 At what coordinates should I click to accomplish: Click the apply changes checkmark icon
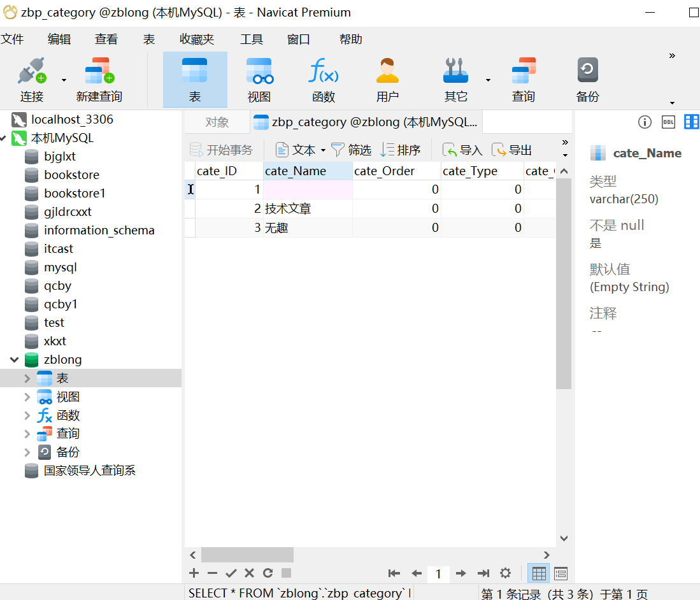[x=231, y=573]
